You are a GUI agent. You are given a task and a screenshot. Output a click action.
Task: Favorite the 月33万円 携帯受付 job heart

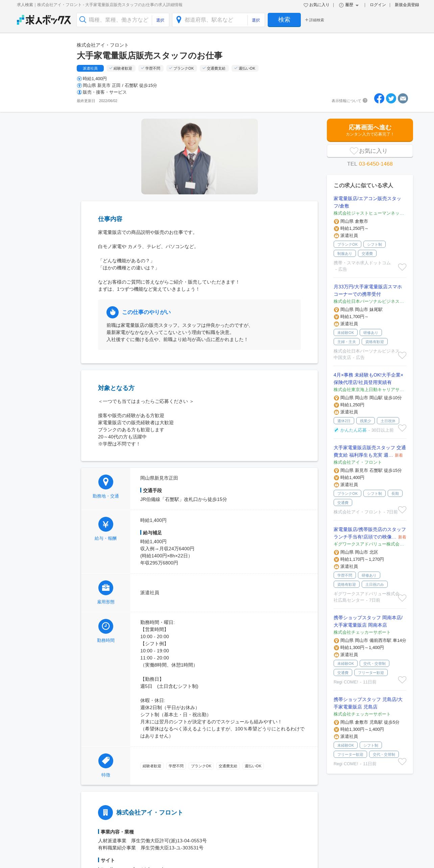[402, 355]
